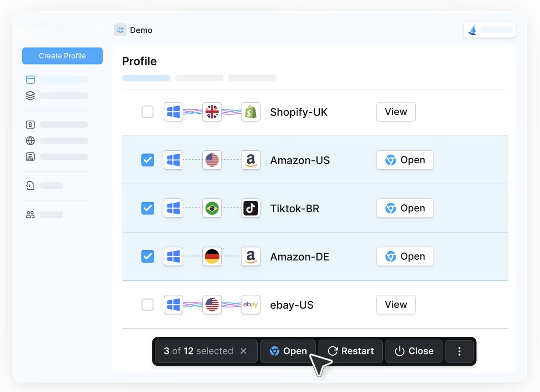540x392 pixels.
Task: Click the eBay icon in ebay-US row
Action: tap(250, 305)
